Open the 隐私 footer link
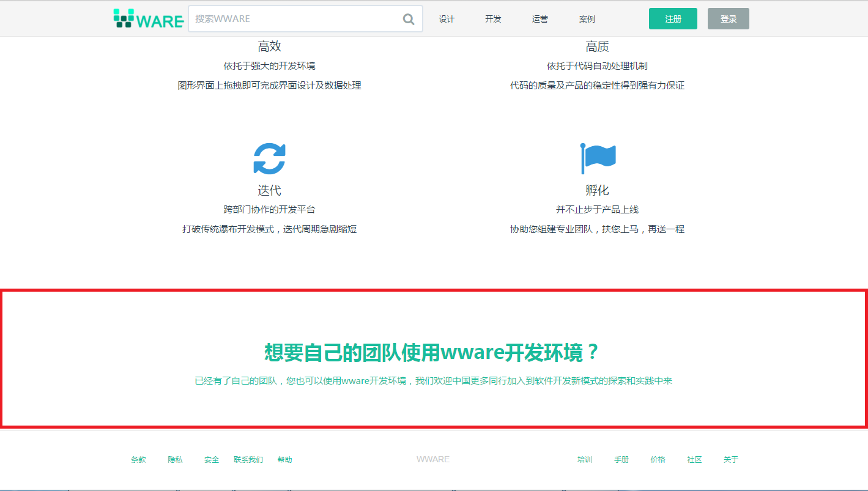Image resolution: width=868 pixels, height=491 pixels. 175,460
